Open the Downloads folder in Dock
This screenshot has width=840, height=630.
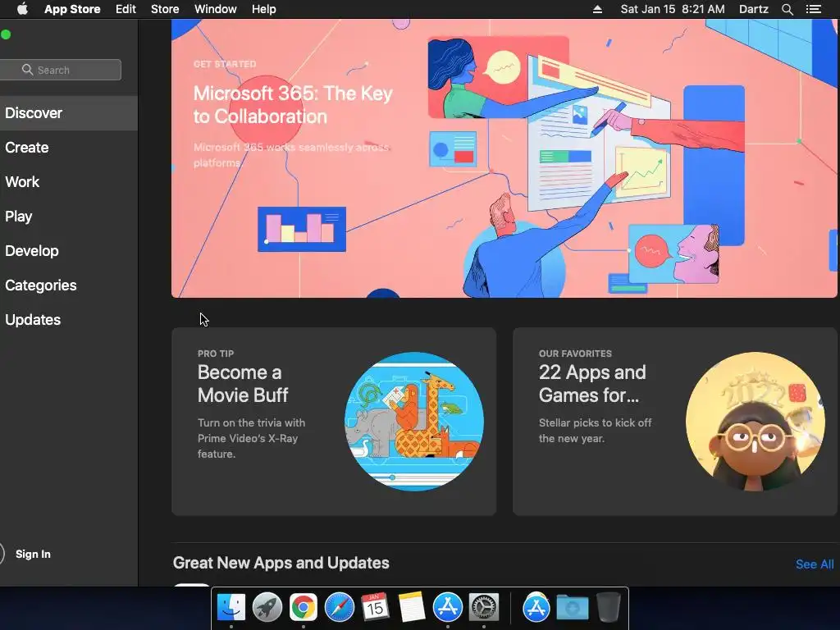click(x=572, y=608)
